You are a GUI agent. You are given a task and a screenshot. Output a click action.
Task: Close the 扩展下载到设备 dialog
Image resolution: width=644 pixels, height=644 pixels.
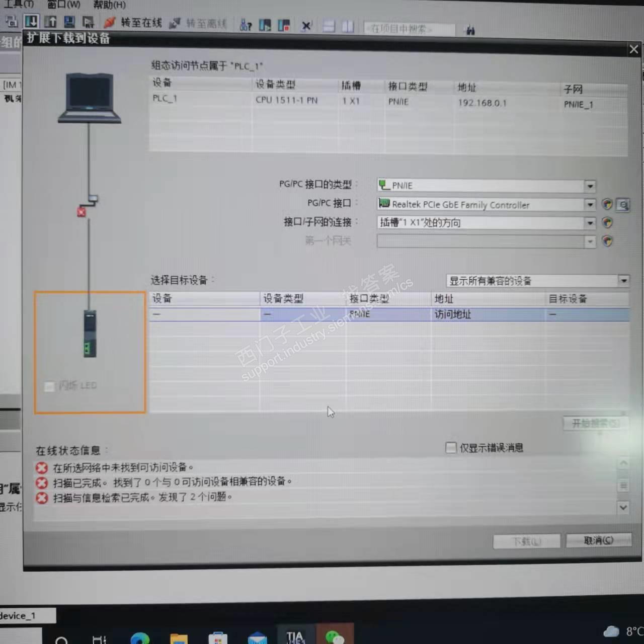[x=633, y=49]
